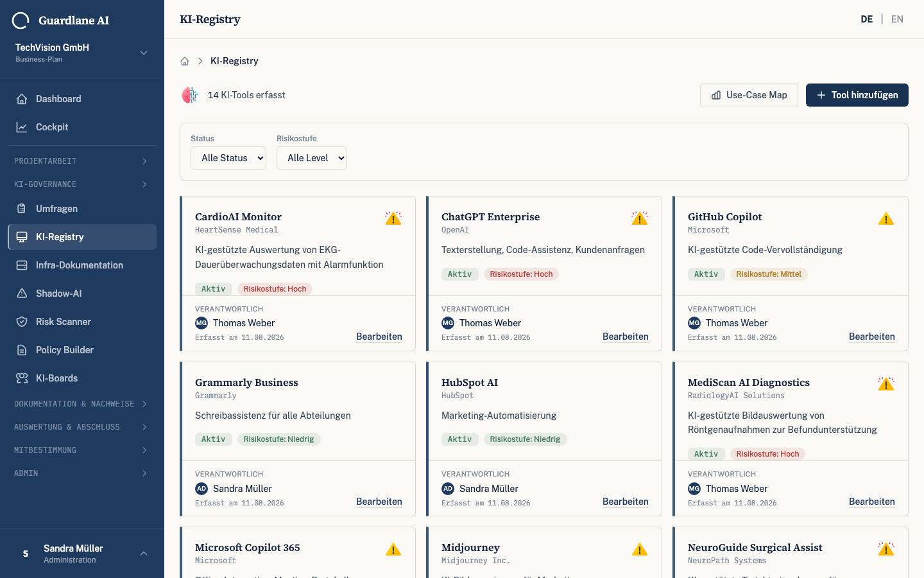Click the warning triangle on Microsoft Copilot 365 card
This screenshot has height=578, width=924.
pyautogui.click(x=393, y=549)
